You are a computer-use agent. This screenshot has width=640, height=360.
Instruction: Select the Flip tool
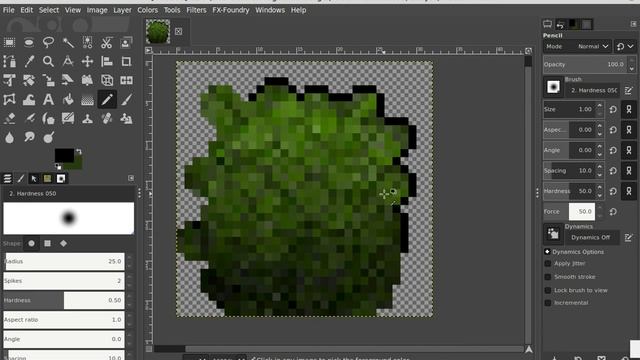pyautogui.click(x=126, y=80)
